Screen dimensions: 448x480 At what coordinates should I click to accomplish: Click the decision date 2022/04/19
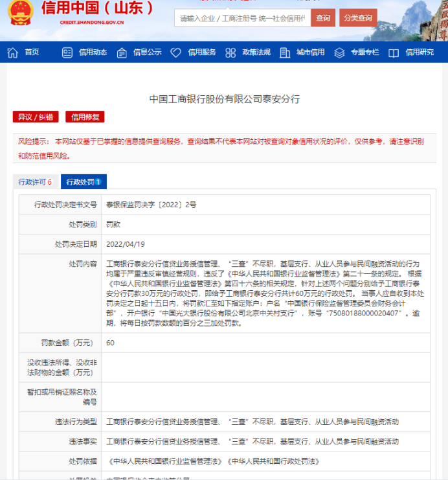pyautogui.click(x=126, y=244)
